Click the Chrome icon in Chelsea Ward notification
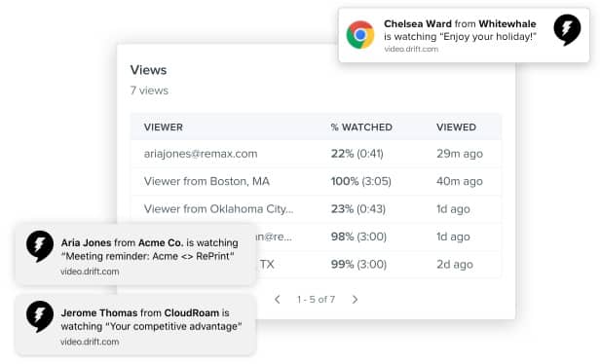This screenshot has height=364, width=600. (360, 35)
